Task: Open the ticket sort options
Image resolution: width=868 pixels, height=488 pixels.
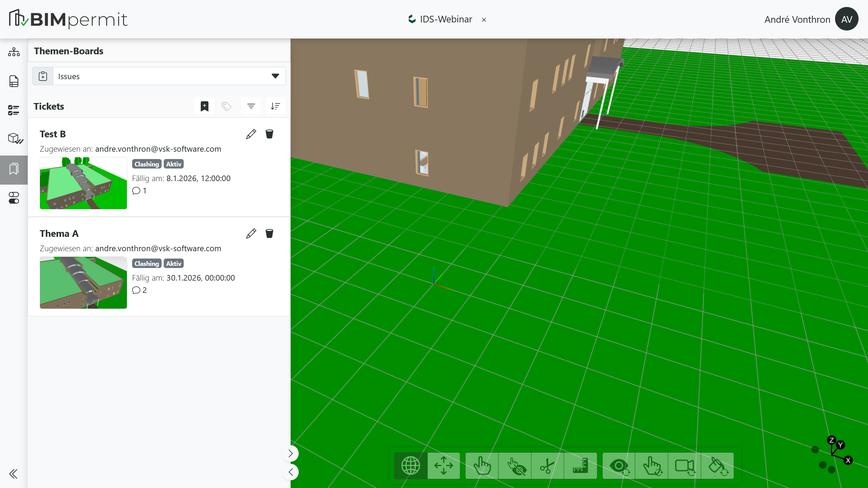Action: [276, 106]
